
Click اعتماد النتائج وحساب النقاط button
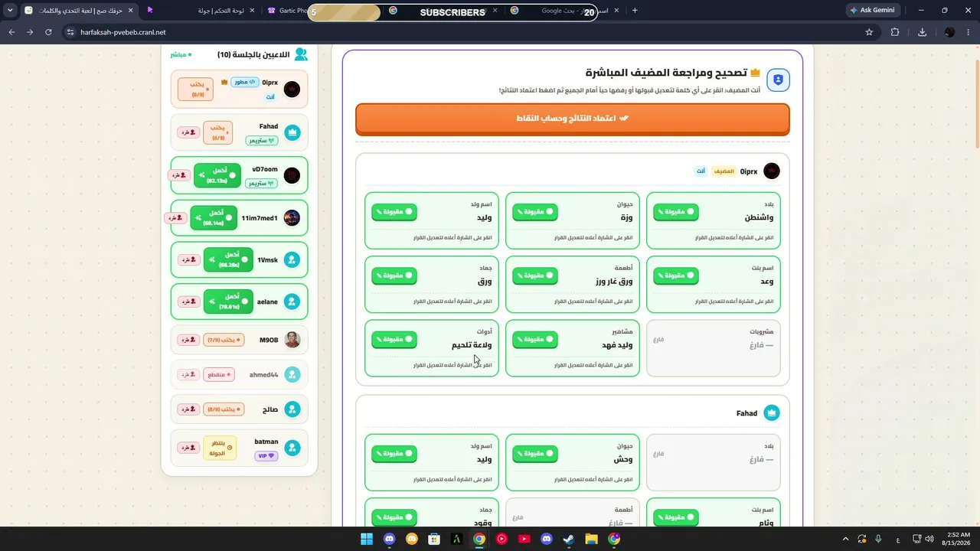coord(572,119)
